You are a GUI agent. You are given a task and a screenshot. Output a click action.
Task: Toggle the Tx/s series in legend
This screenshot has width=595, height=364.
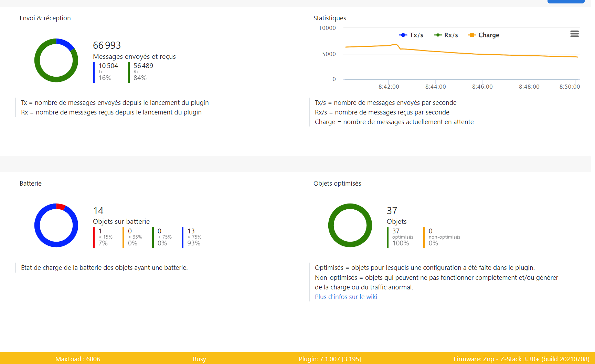pos(411,35)
